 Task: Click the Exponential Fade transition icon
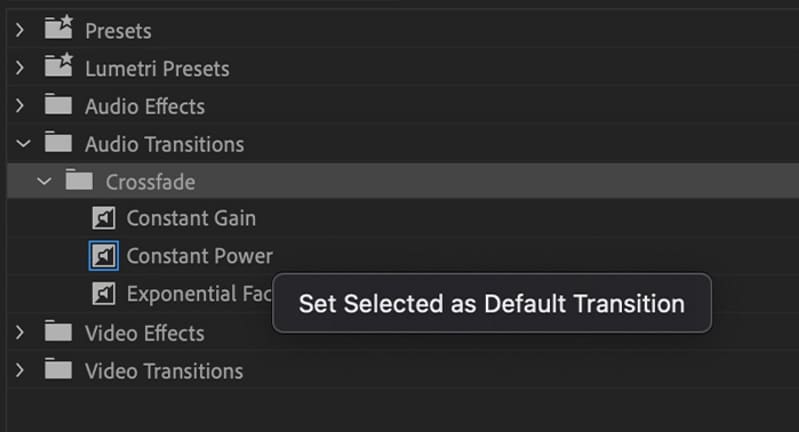104,294
